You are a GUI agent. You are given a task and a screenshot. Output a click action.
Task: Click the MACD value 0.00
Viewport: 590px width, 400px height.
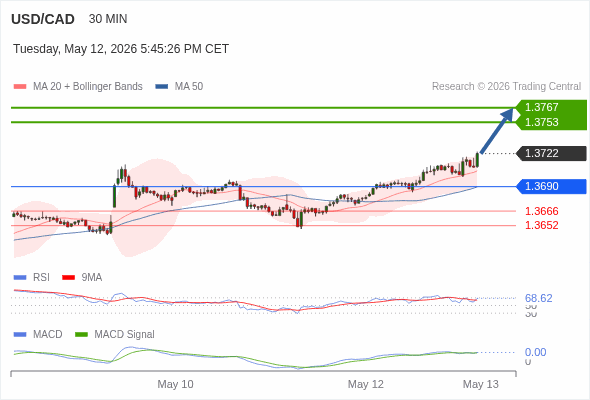(x=535, y=352)
